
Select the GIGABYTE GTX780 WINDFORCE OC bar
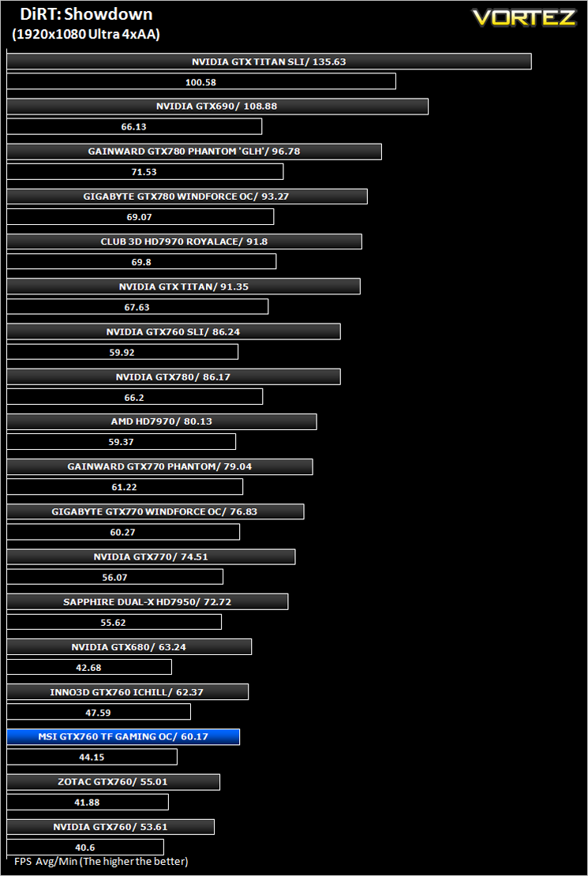click(x=187, y=197)
